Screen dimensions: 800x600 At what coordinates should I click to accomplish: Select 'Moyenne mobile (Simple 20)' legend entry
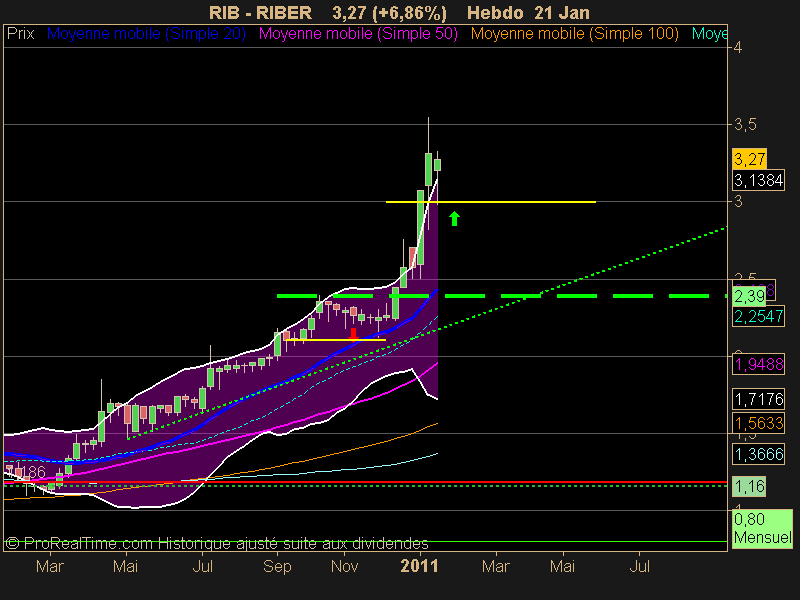point(146,34)
